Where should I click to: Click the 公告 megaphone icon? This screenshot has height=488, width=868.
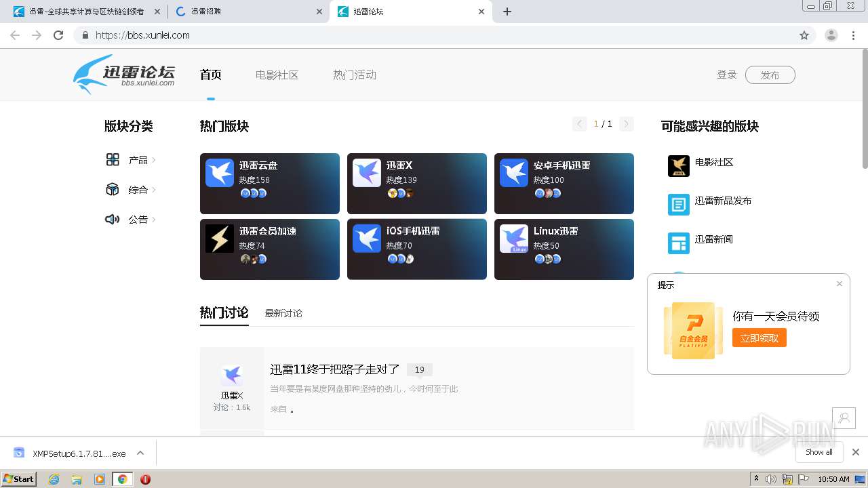113,220
